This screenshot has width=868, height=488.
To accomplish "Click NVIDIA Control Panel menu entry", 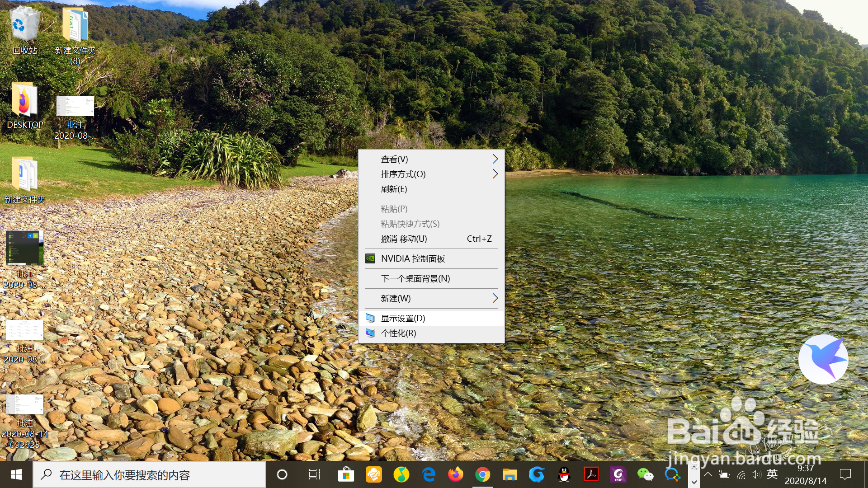I will pos(412,259).
